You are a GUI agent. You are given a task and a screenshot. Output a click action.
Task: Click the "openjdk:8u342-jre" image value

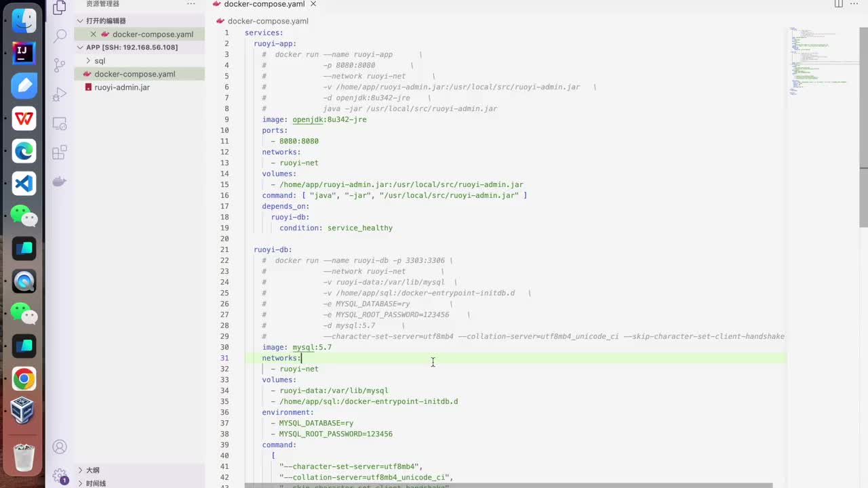(330, 119)
